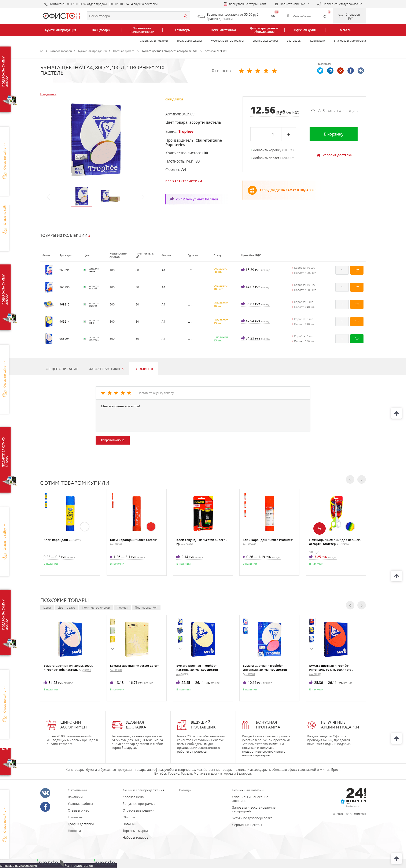The width and height of the screenshot is (406, 868).
Task: Add item 969214 to cart
Action: pos(357,322)
